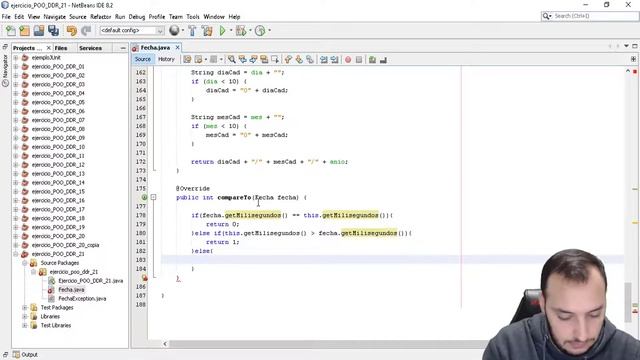Viewport: 640px width, 360px height.
Task: Open the Navigate menu
Action: (55, 17)
